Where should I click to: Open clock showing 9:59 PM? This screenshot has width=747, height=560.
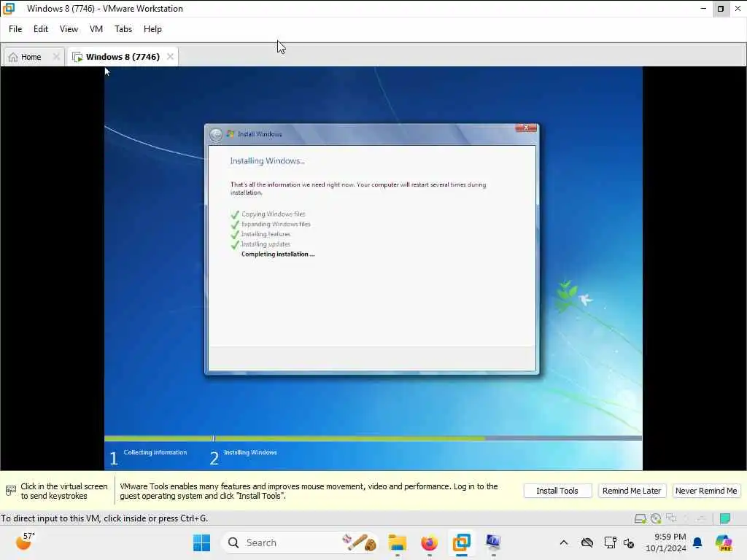[666, 542]
